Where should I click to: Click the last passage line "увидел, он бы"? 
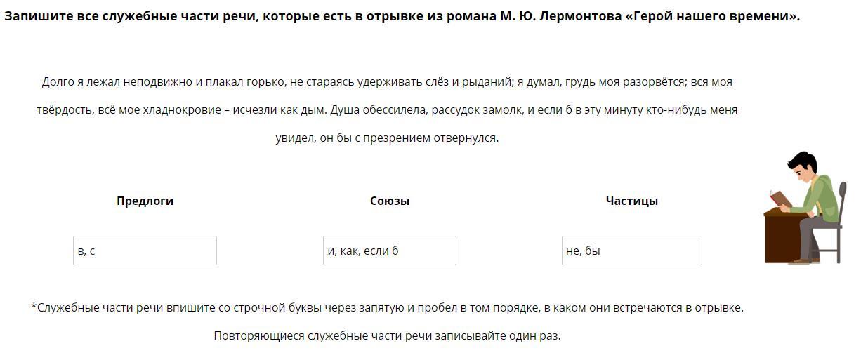387,138
